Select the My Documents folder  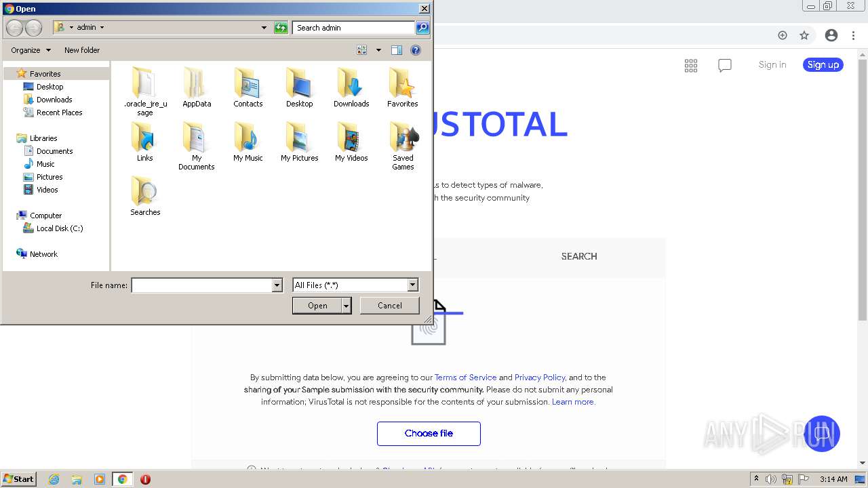tap(197, 145)
